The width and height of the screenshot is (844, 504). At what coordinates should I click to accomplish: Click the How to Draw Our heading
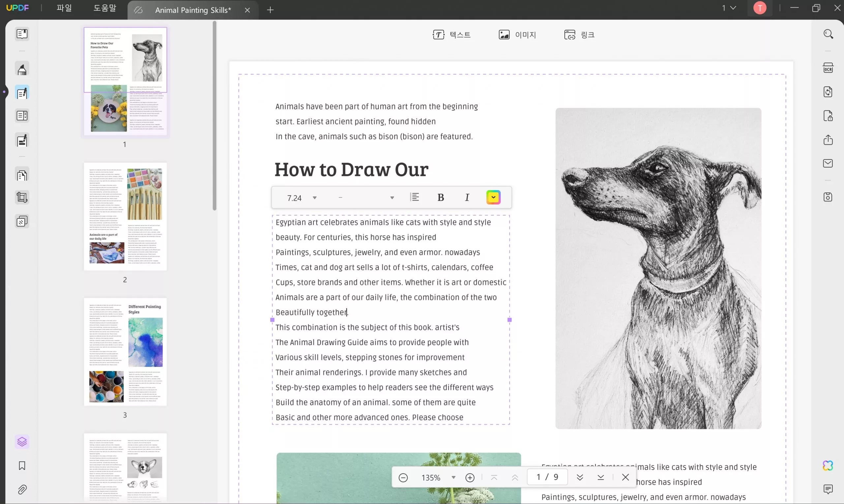click(x=351, y=169)
